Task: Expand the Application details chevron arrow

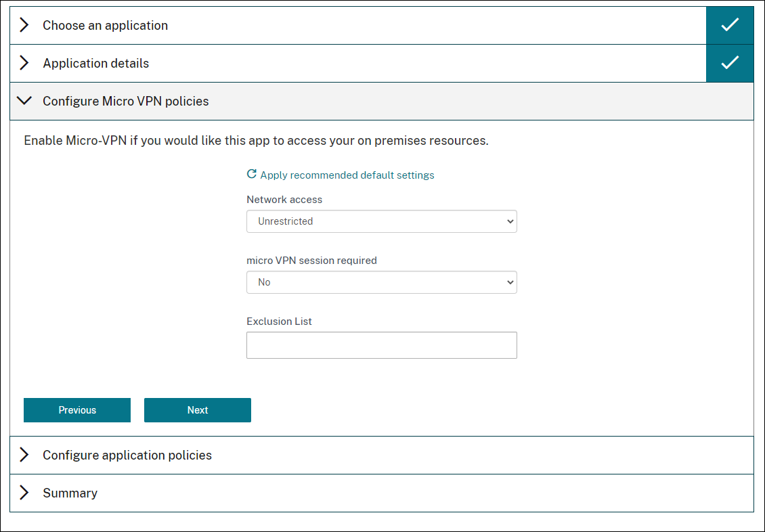Action: 24,64
